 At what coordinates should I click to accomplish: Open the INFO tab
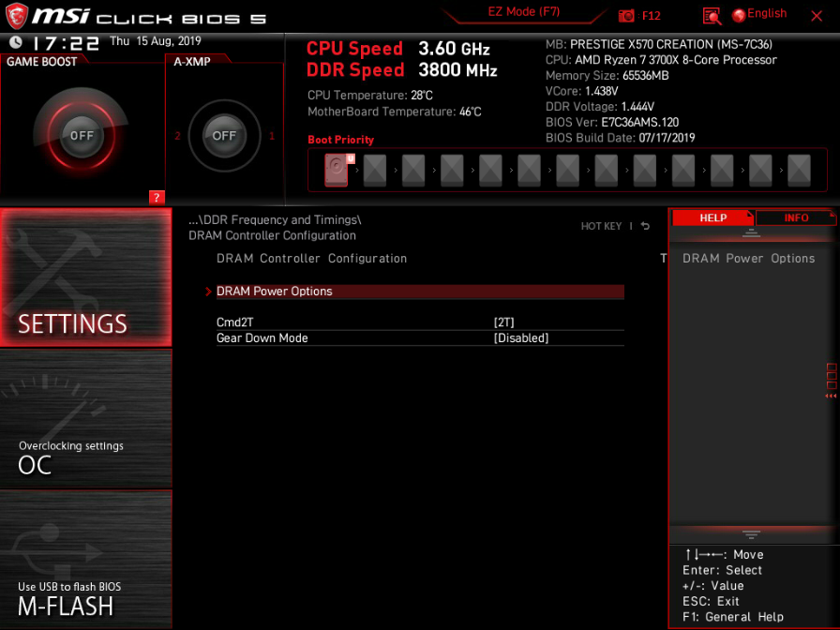coord(796,217)
